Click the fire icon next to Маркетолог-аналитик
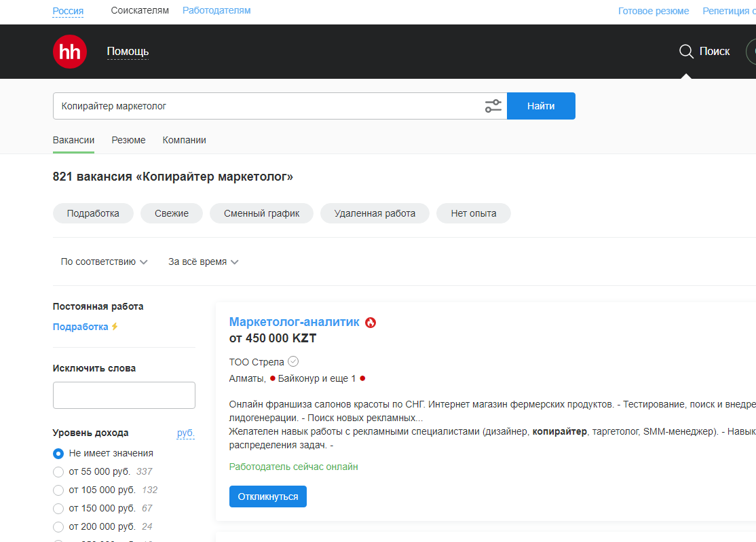The width and height of the screenshot is (756, 542). [x=371, y=323]
